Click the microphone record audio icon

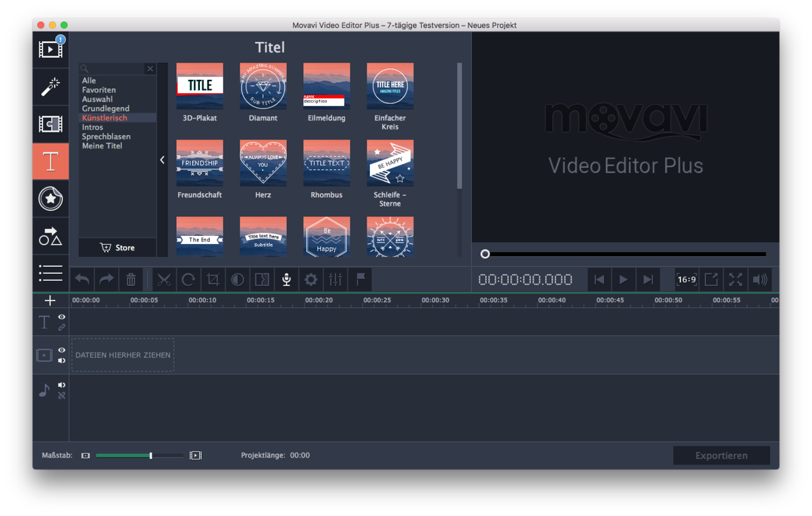point(286,280)
